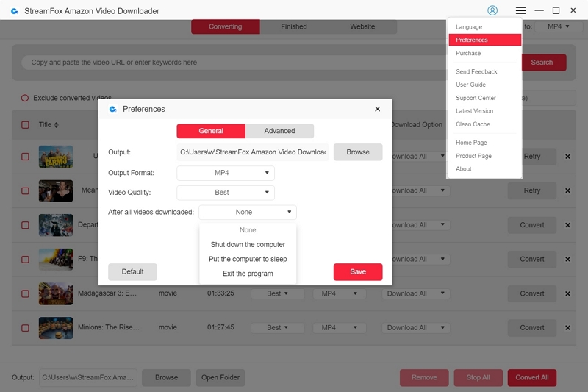The image size is (588, 392).
Task: Open the Video Quality Best dropdown
Action: (226, 193)
